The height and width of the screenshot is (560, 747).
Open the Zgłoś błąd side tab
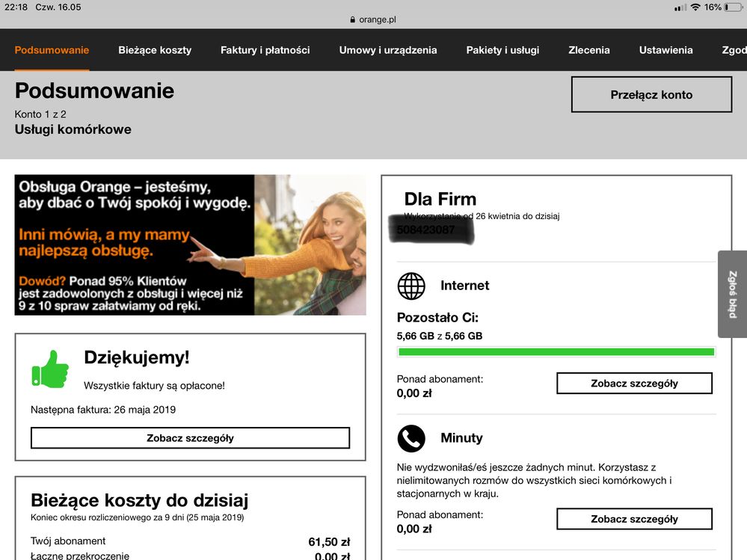[732, 295]
